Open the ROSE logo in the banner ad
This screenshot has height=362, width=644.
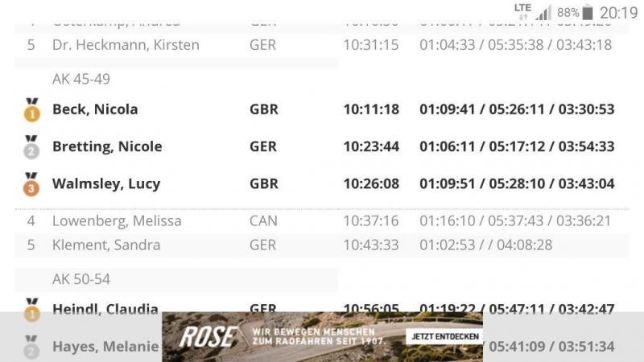click(208, 337)
